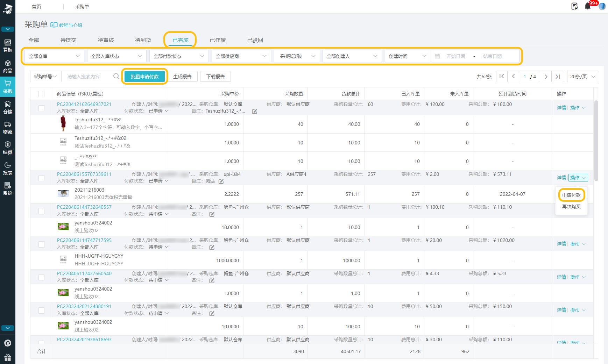Screen dimensions: 608x364
Task: Check the box for order PC220406155707339611
Action: [41, 178]
